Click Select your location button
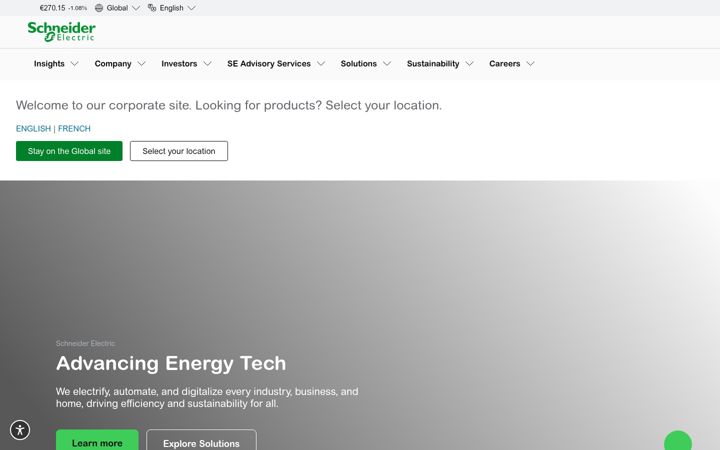This screenshot has height=450, width=720. coord(179,151)
